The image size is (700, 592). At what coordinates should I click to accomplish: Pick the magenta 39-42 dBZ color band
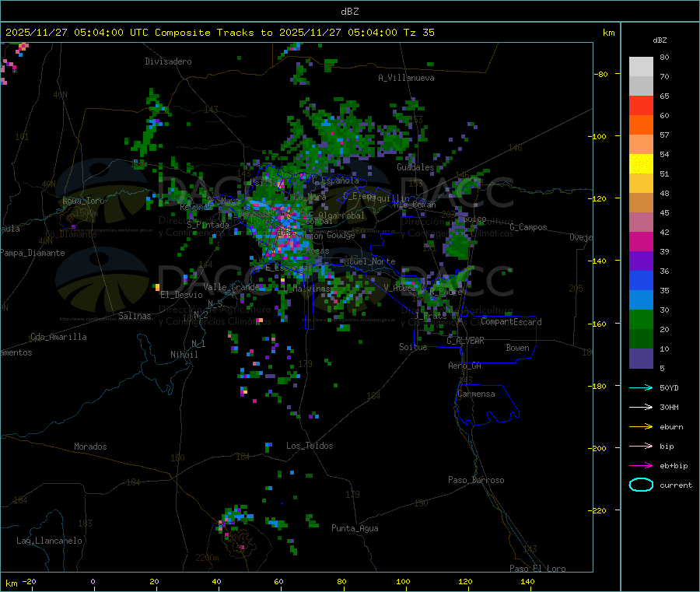click(641, 241)
